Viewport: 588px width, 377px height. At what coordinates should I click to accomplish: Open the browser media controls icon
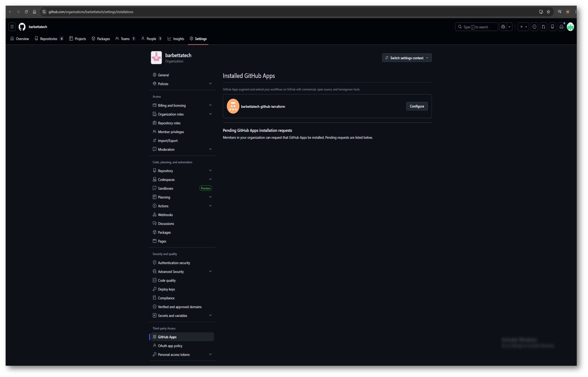pyautogui.click(x=560, y=12)
